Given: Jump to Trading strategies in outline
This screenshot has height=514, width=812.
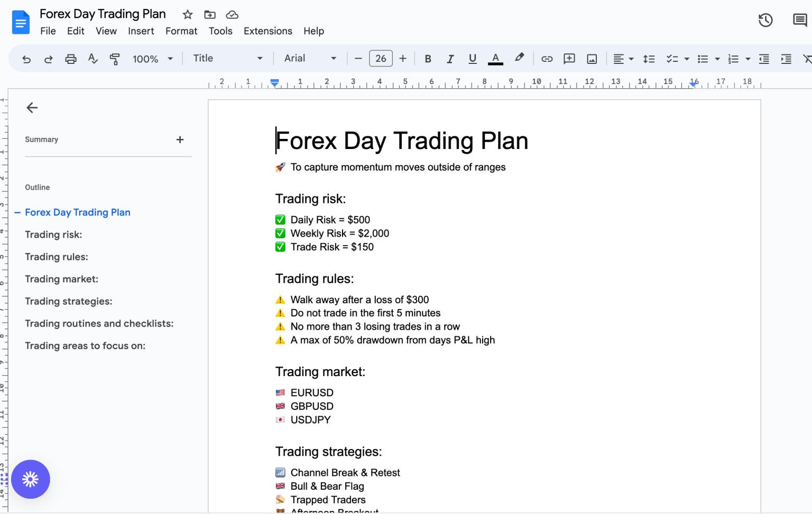Looking at the screenshot, I should pyautogui.click(x=69, y=301).
